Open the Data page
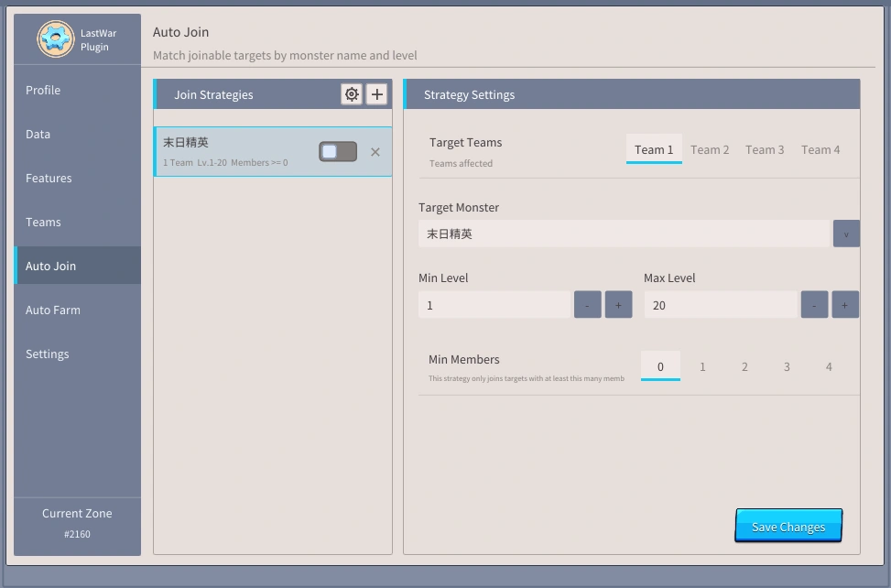 [x=77, y=134]
